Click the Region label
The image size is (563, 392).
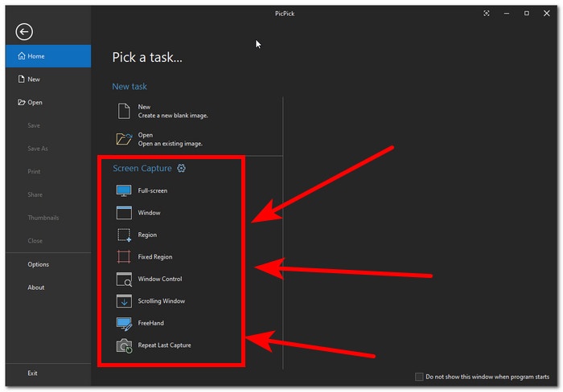[147, 235]
